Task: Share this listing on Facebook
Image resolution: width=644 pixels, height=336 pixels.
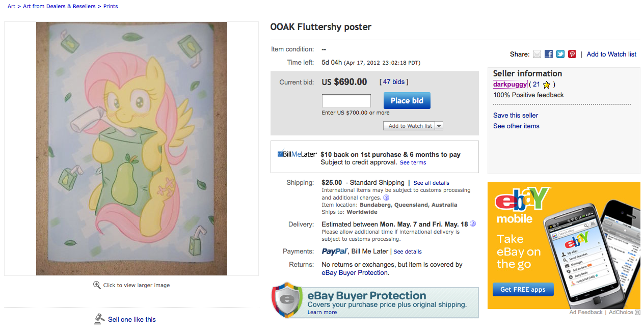Action: click(549, 54)
